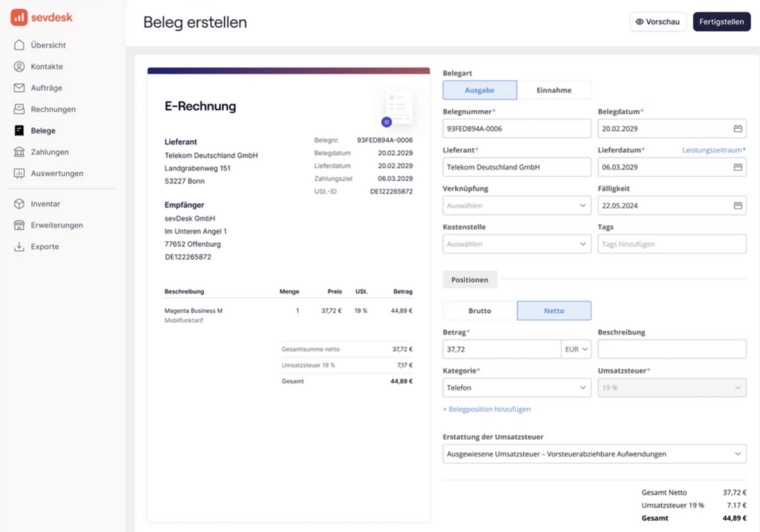Click the Zahlungen bank icon
Viewport: 760px width, 532px height.
19,152
